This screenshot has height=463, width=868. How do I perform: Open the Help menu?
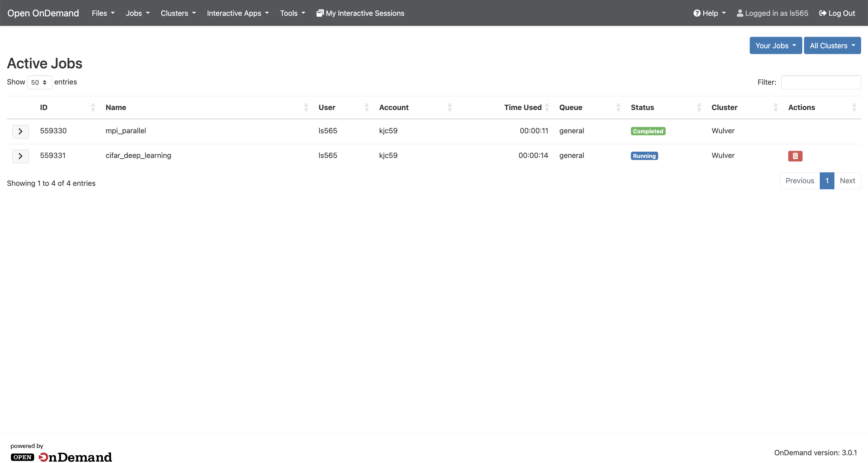[x=709, y=13]
